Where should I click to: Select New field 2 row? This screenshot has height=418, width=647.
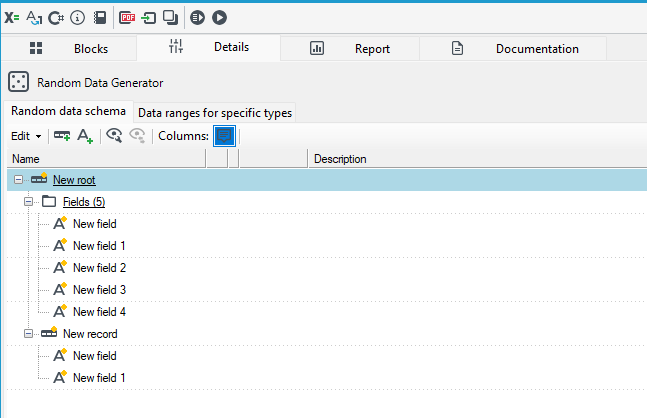(99, 268)
